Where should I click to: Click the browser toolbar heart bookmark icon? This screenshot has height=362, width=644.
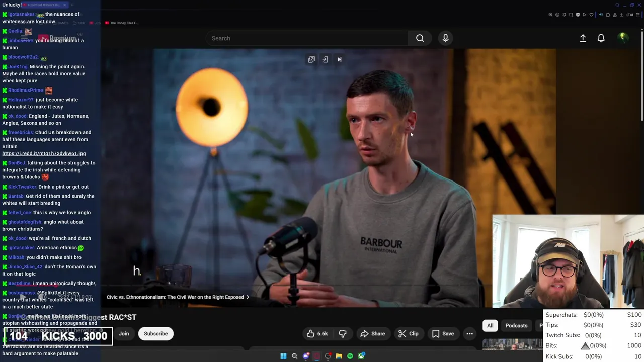coord(591,15)
